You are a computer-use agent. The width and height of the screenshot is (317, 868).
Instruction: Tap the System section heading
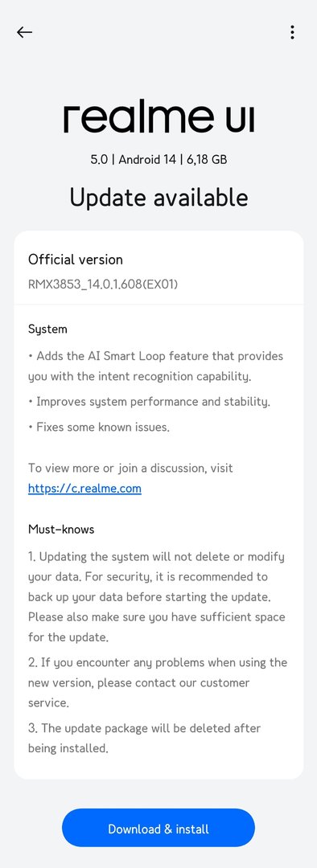[47, 330]
